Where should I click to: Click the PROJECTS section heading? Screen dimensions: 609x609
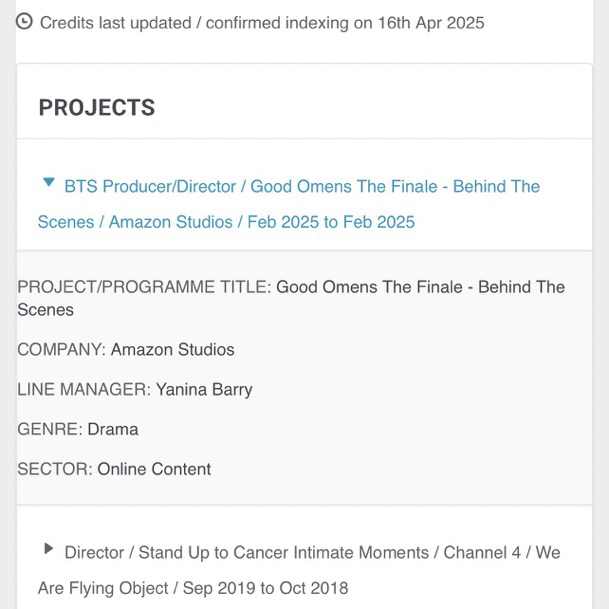(x=97, y=108)
